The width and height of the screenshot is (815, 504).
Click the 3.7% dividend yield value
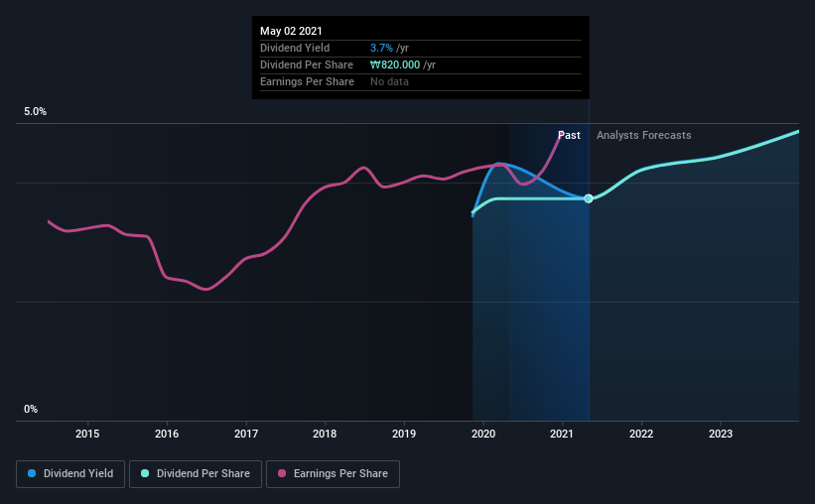(381, 48)
